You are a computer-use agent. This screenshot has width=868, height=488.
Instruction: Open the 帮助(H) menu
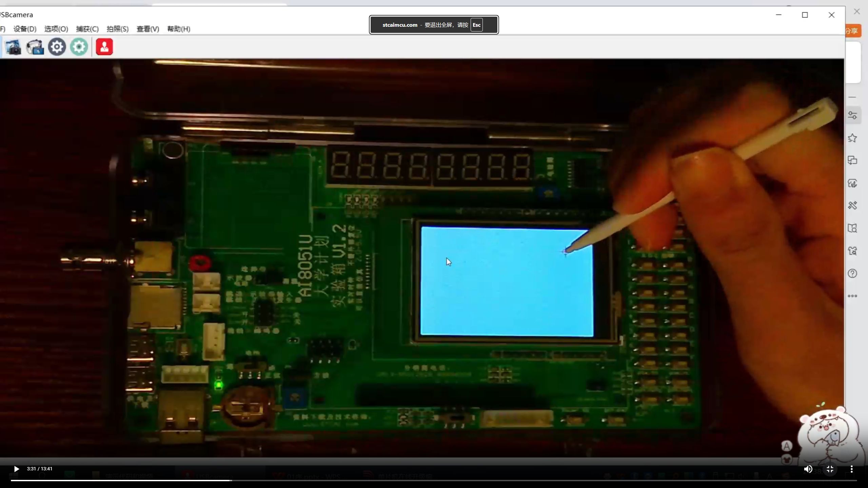pos(178,29)
